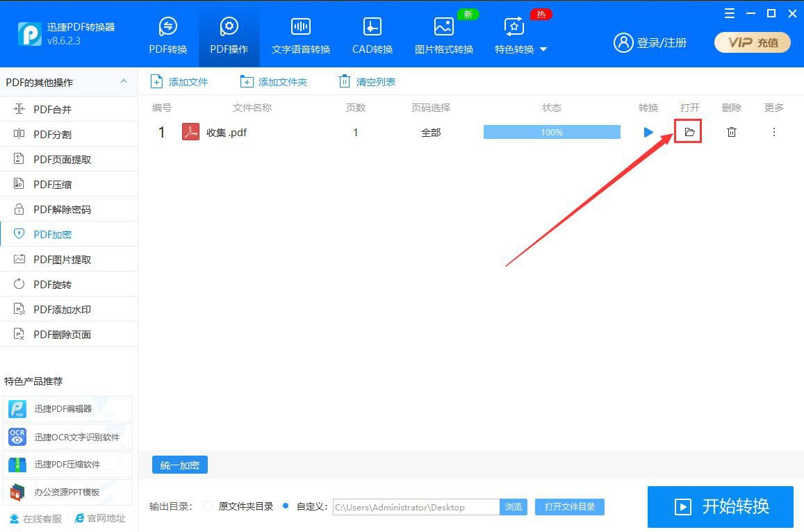Select the 原文件夹目录 radio button
Image resolution: width=804 pixels, height=532 pixels.
[208, 506]
